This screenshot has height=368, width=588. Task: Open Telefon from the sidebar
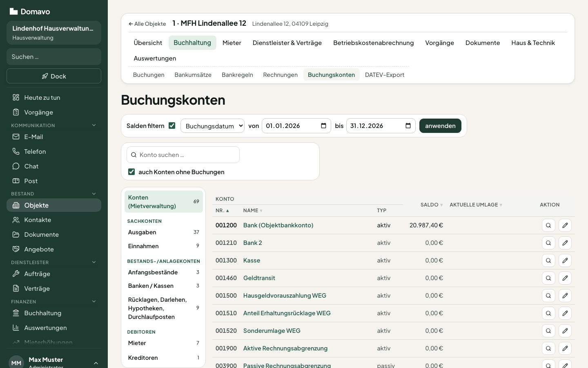(54, 151)
